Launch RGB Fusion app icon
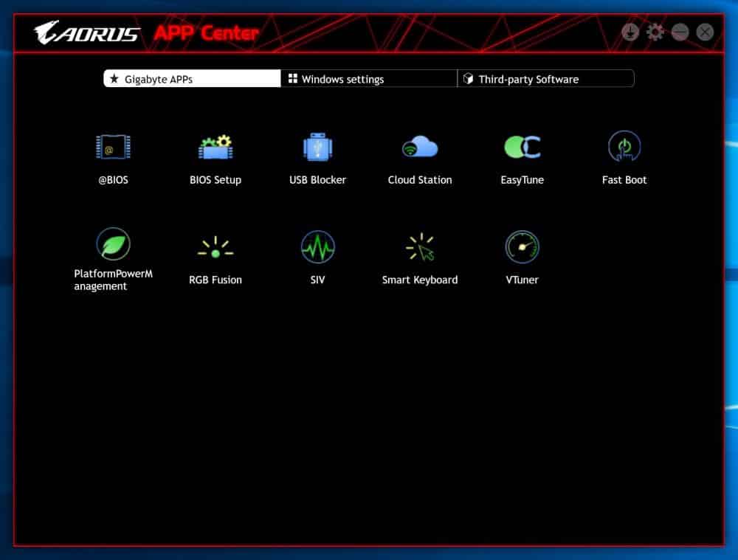This screenshot has width=738, height=560. pyautogui.click(x=215, y=247)
